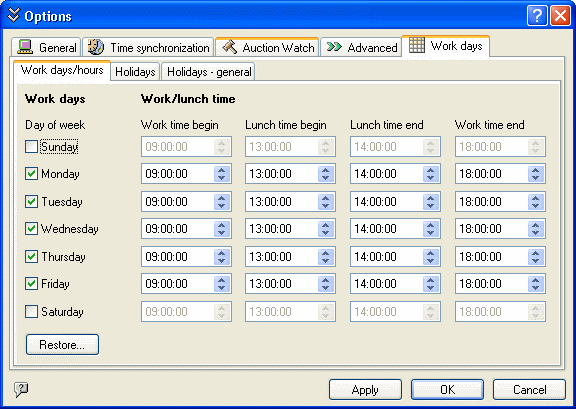Screen dimensions: 576x409
Task: Decrease Thursday lunch time end with spinner
Action: pos(431,261)
